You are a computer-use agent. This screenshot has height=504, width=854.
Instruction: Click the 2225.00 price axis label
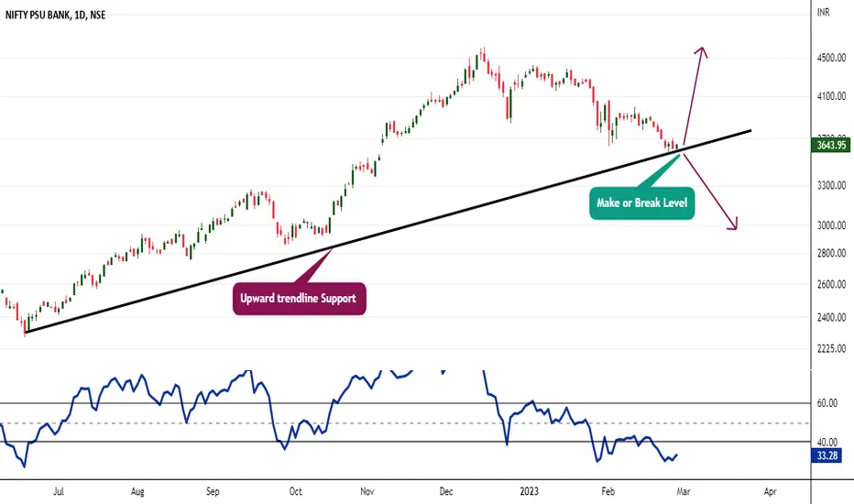831,348
